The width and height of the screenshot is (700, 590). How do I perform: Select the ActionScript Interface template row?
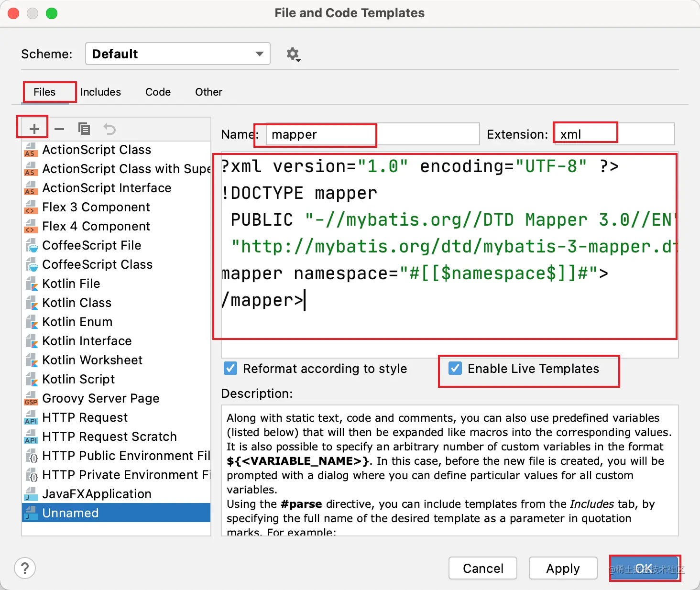pyautogui.click(x=116, y=188)
